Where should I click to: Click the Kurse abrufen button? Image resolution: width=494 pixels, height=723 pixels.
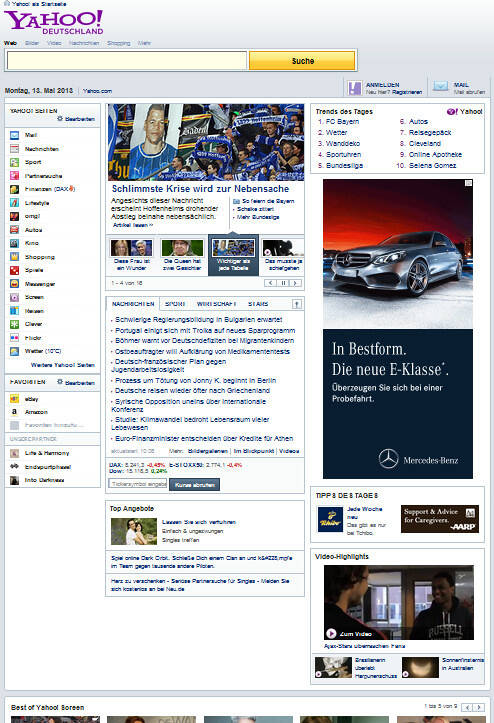click(194, 485)
